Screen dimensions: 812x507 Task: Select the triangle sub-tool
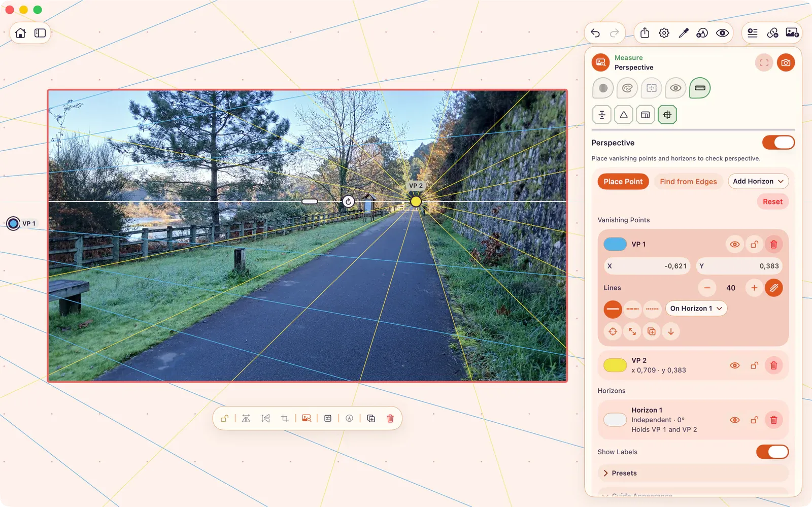click(624, 115)
